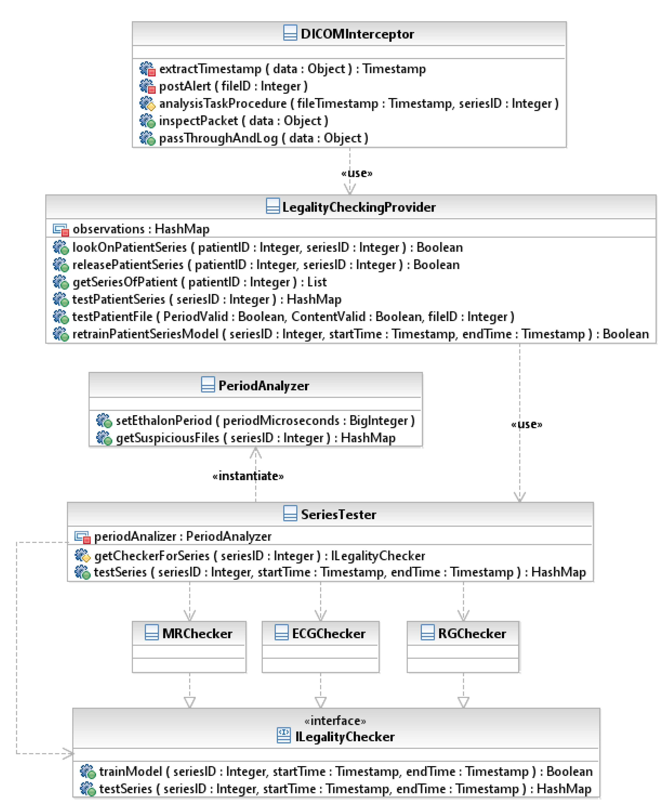Image resolution: width=672 pixels, height=812 pixels.
Task: Select the retrainPatientSeriesModel operation
Action: pyautogui.click(x=360, y=334)
